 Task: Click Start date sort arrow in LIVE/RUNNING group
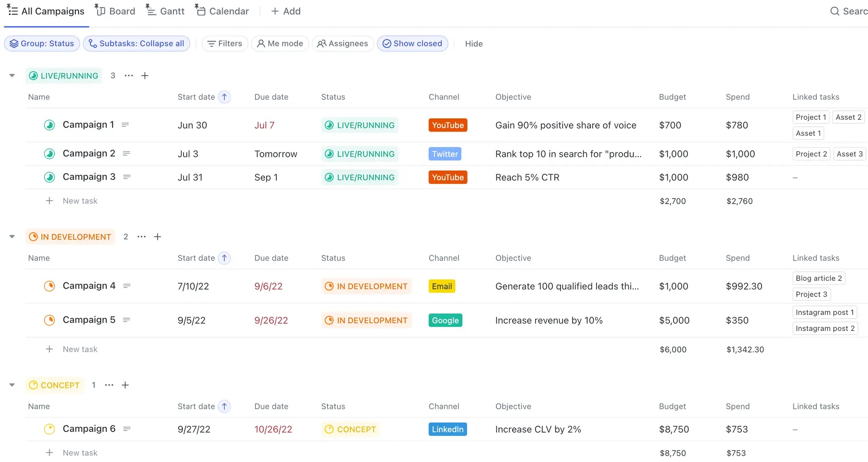click(224, 97)
